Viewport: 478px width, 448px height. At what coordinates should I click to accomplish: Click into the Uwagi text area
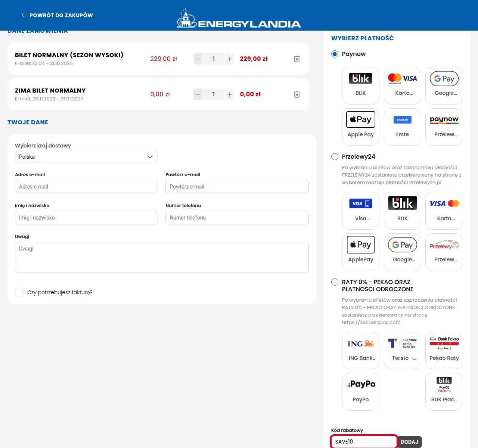click(x=162, y=258)
